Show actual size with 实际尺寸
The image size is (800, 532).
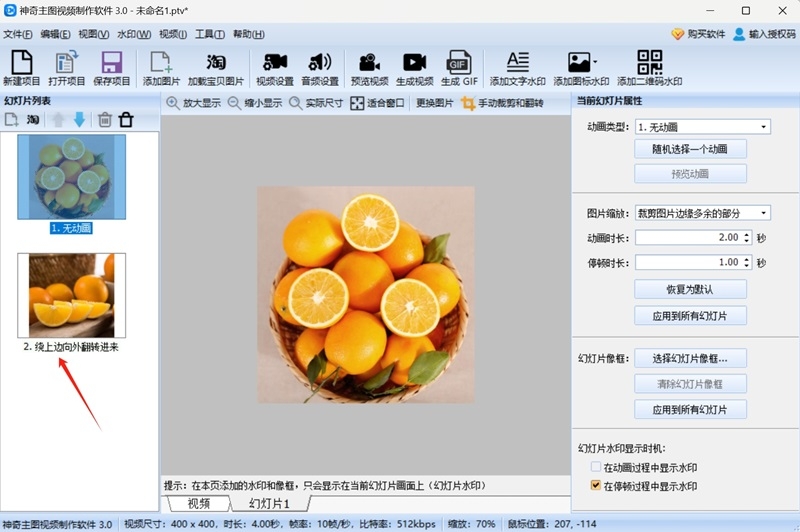click(316, 103)
